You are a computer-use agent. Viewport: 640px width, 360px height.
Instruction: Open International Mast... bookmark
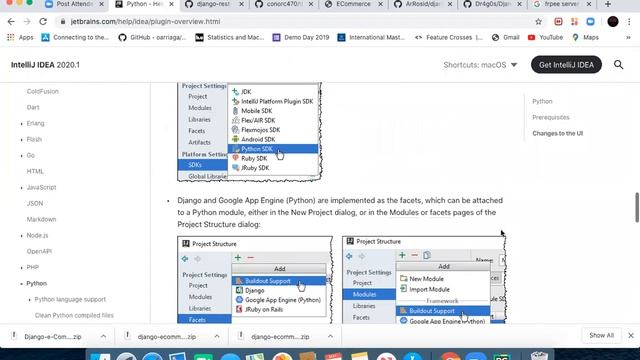tap(371, 37)
